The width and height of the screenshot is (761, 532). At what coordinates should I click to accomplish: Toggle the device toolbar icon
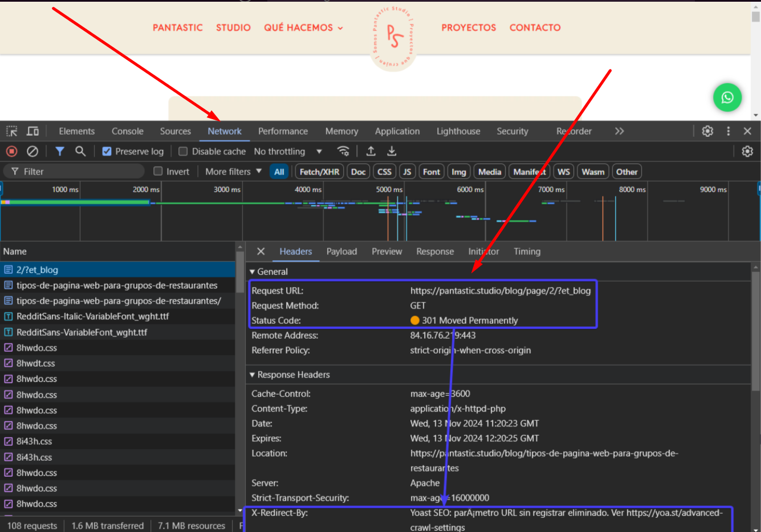click(x=33, y=131)
